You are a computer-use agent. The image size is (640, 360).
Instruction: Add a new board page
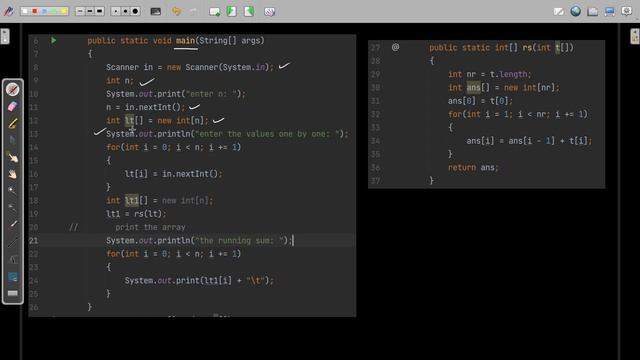coord(214,11)
